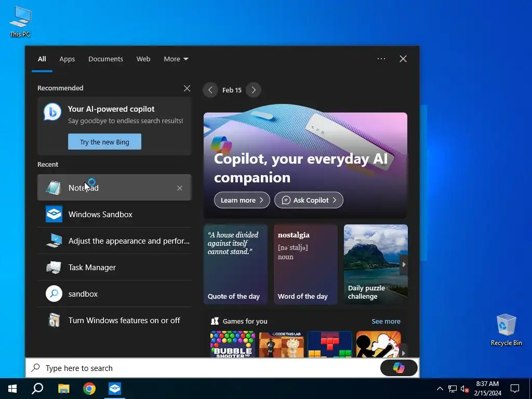Open the Recycle Bin desktop icon
Viewport: 532px width, 399px height.
tap(506, 329)
